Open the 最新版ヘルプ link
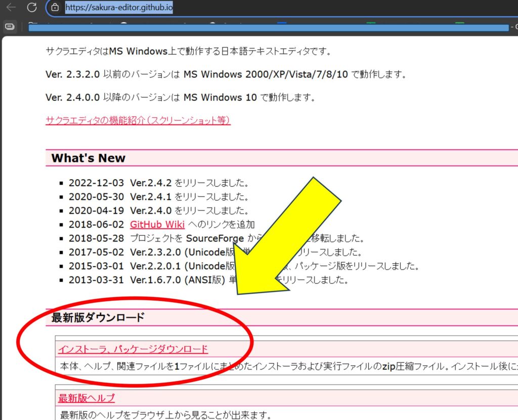518x420 pixels. [87, 398]
